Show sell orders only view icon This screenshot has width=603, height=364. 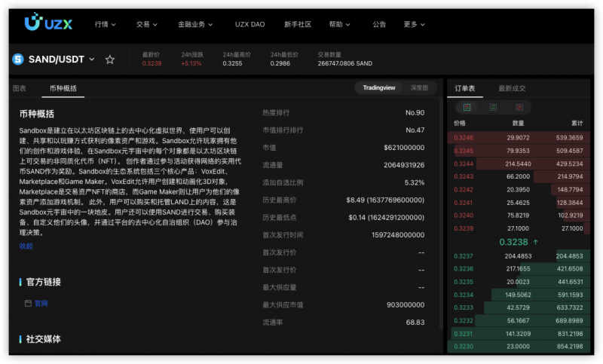[x=519, y=107]
